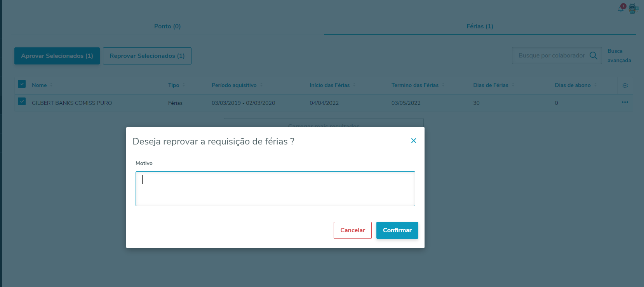Image resolution: width=644 pixels, height=287 pixels.
Task: Sort by the Tipo column arrows
Action: tap(184, 85)
